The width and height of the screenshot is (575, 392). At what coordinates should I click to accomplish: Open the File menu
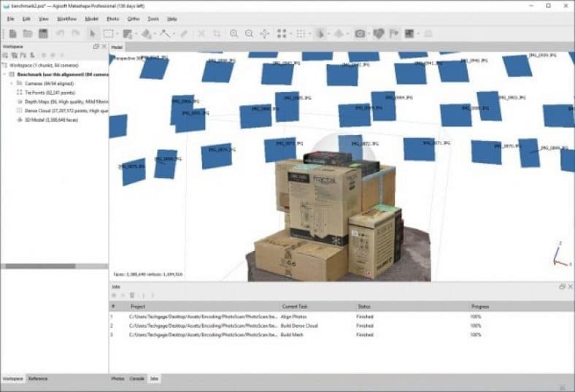click(11, 19)
